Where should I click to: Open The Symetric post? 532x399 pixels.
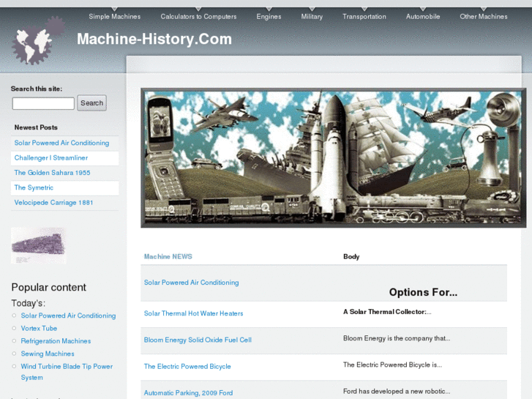tap(34, 187)
